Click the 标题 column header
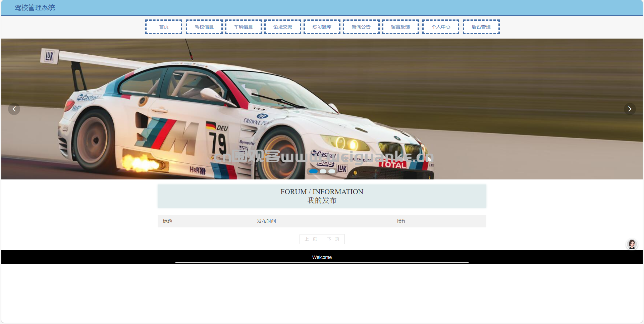Viewport: 644px width, 324px height. (x=167, y=221)
